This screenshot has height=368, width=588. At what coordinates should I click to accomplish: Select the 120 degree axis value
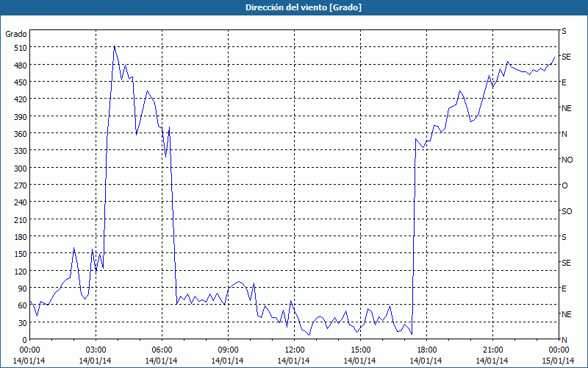tap(21, 272)
